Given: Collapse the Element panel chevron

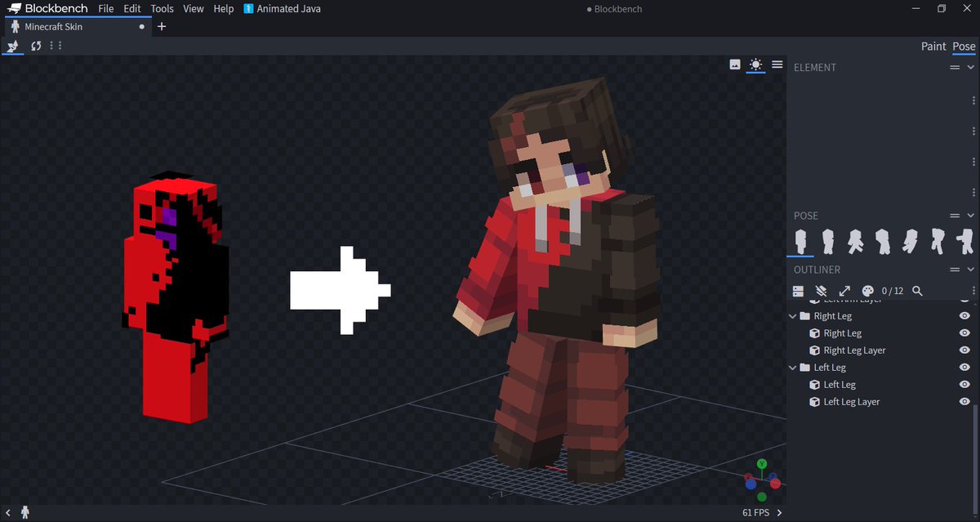Looking at the screenshot, I should pyautogui.click(x=971, y=68).
